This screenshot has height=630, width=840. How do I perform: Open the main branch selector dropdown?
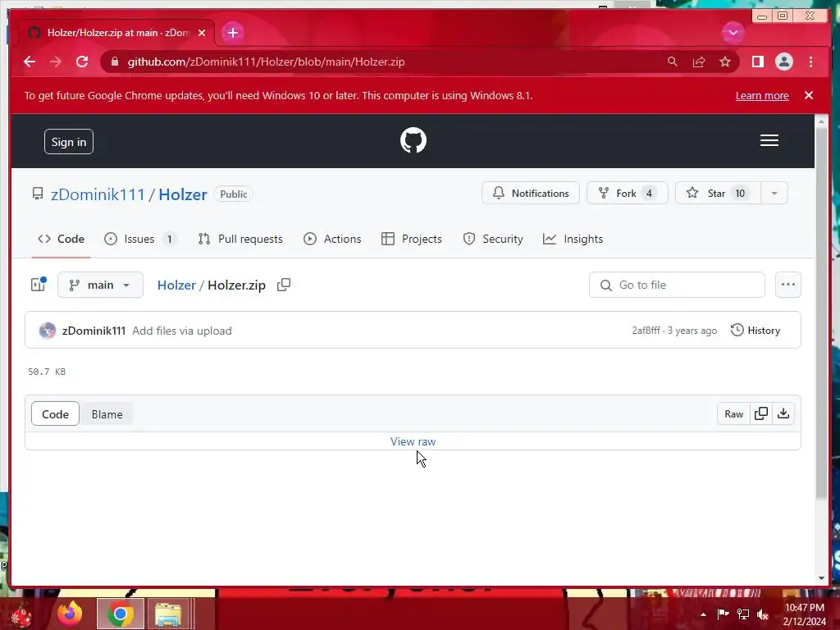tap(100, 285)
